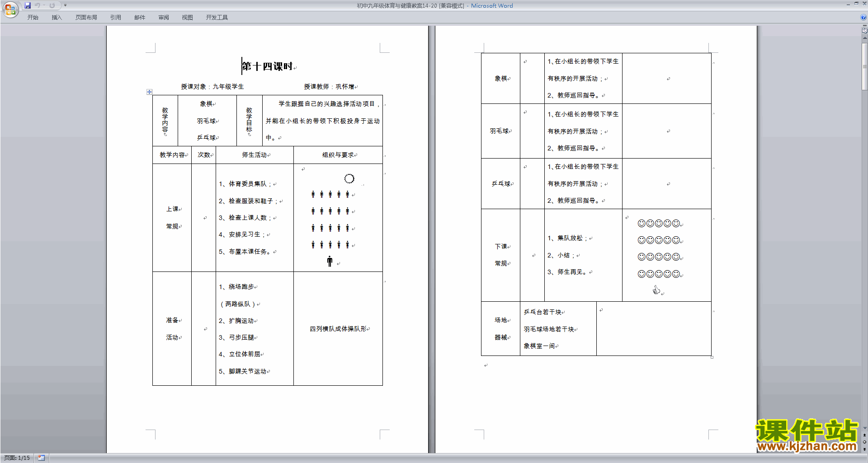
Task: Click the text 授课对象：九年级学生
Action: click(x=212, y=87)
